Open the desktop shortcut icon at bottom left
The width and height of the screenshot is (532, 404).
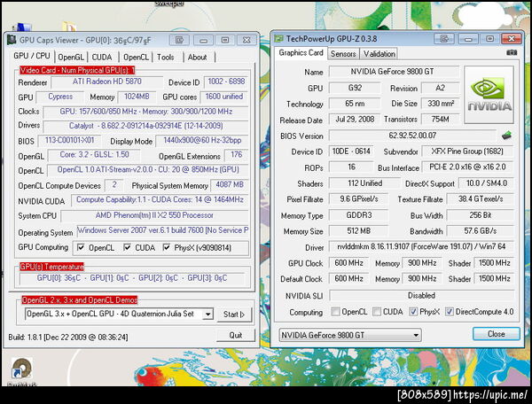tap(21, 369)
